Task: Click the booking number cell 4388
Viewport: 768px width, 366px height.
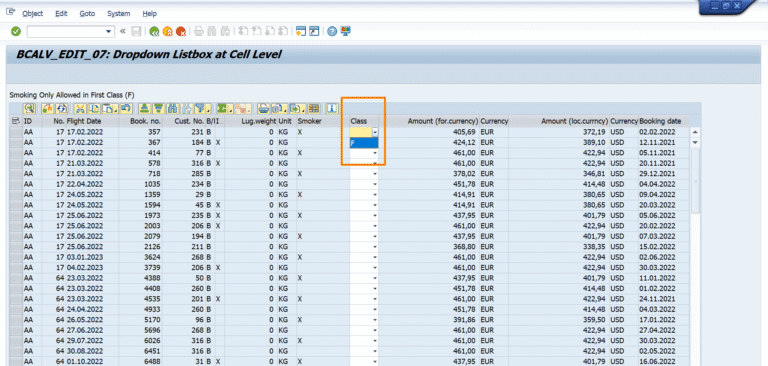Action: click(x=140, y=278)
